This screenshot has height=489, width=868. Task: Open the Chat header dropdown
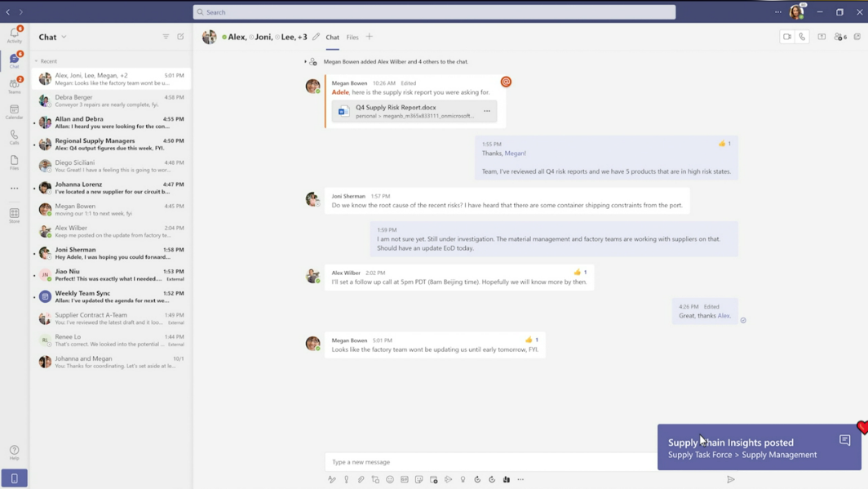pyautogui.click(x=64, y=37)
